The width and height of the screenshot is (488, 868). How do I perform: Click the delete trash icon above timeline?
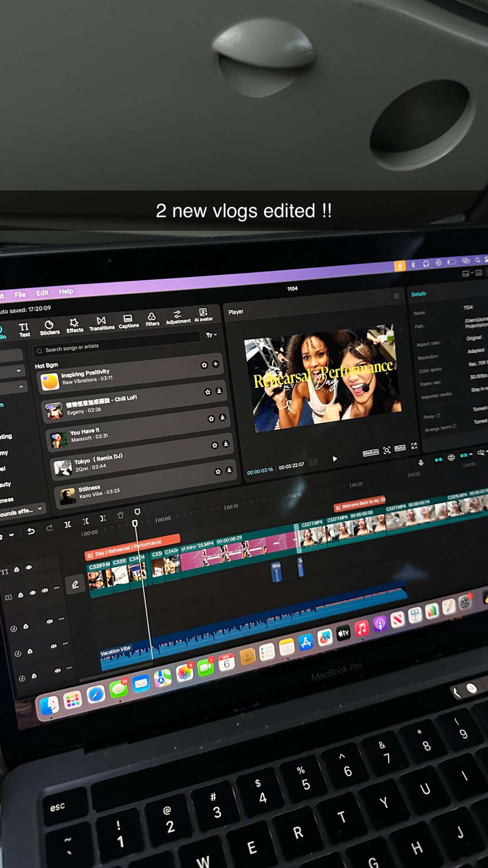[x=121, y=515]
